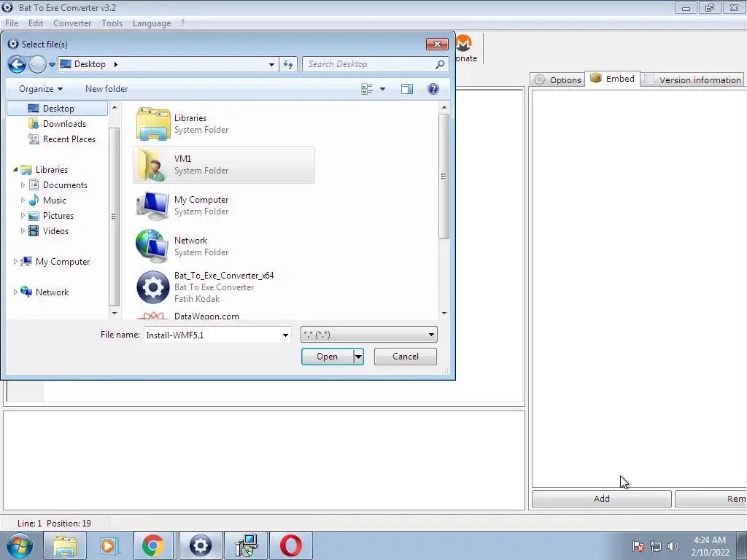Expand the Videos library node

(23, 231)
